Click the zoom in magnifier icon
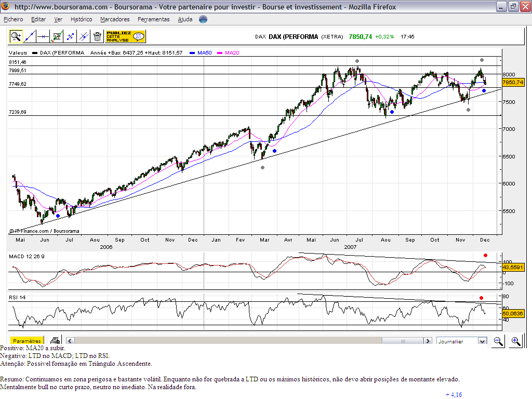Viewport: 532px width, 399px height. (516, 341)
